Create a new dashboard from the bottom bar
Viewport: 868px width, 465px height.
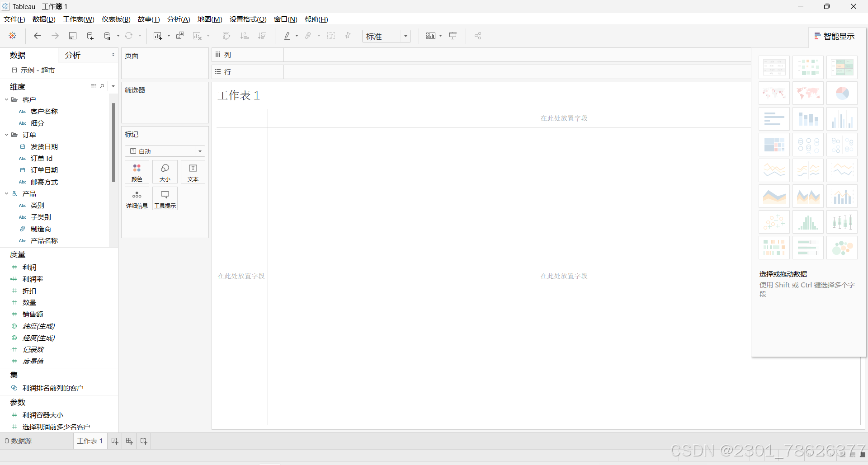(129, 441)
